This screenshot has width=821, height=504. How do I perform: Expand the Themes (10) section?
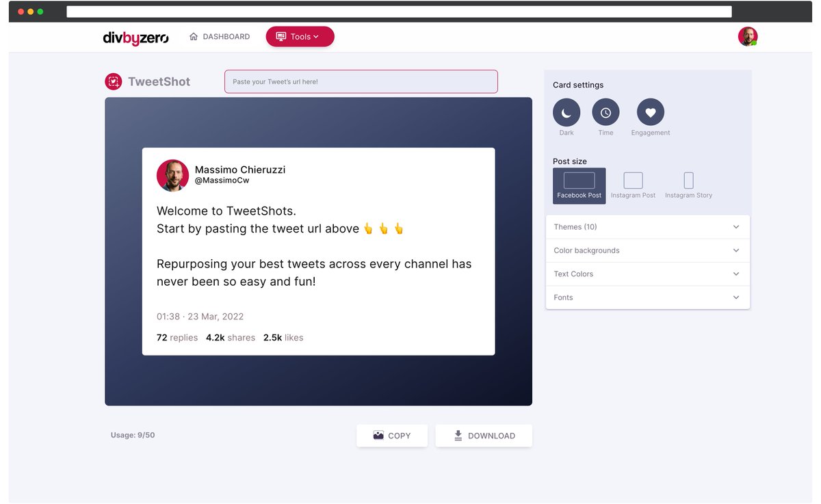[647, 227]
